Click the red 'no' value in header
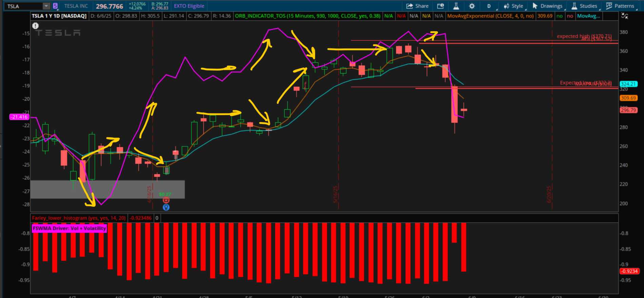 570,16
